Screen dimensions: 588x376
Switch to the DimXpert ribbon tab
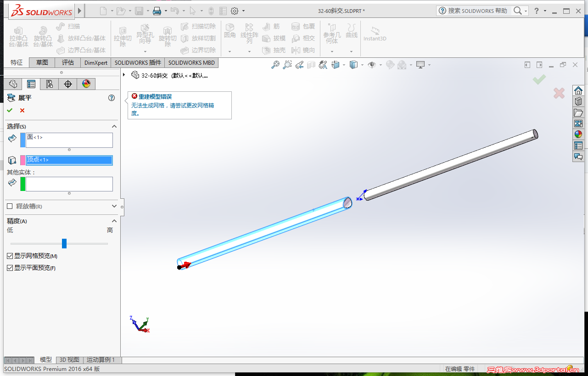tap(96, 62)
